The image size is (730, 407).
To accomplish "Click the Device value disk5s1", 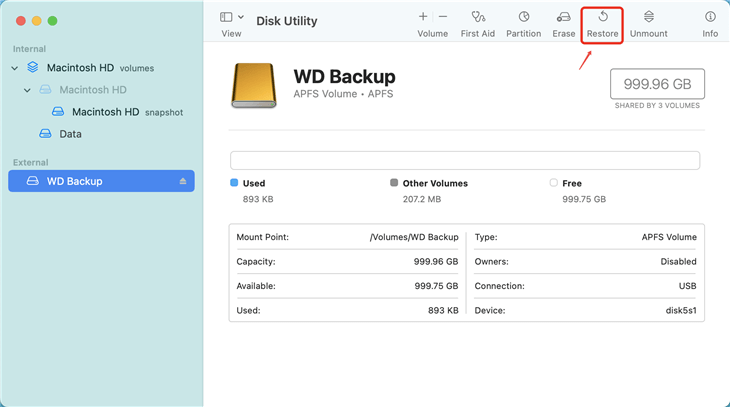I will coord(681,311).
